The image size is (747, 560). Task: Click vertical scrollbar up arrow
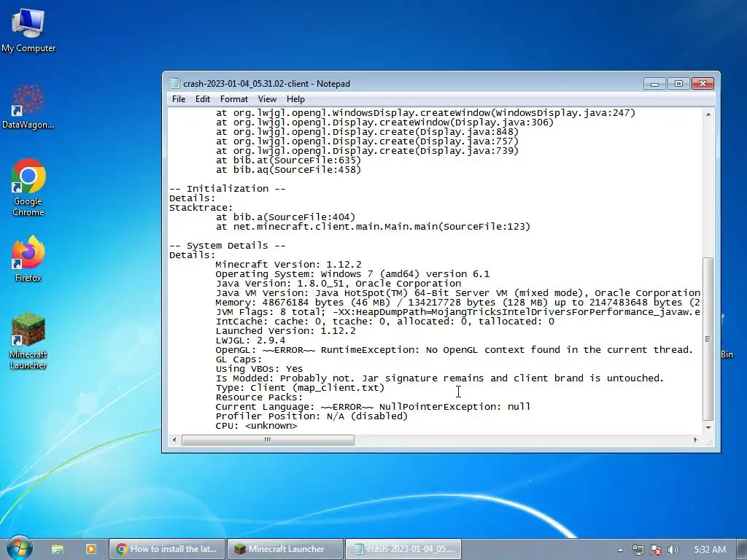click(x=708, y=114)
